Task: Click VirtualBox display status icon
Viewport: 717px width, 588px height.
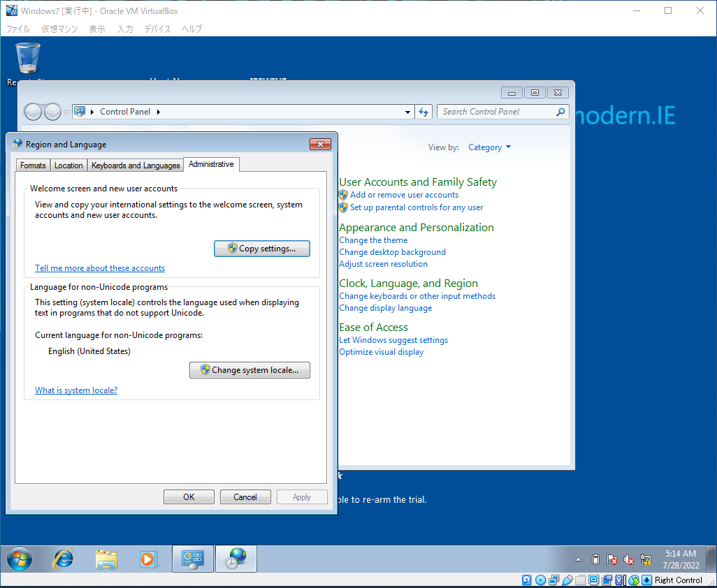Action: click(x=593, y=580)
